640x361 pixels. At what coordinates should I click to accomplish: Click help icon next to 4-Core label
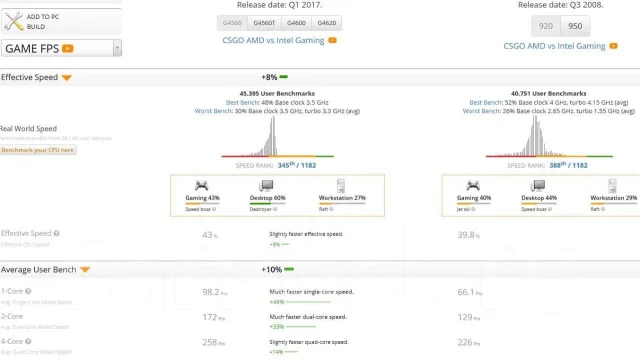click(28, 341)
